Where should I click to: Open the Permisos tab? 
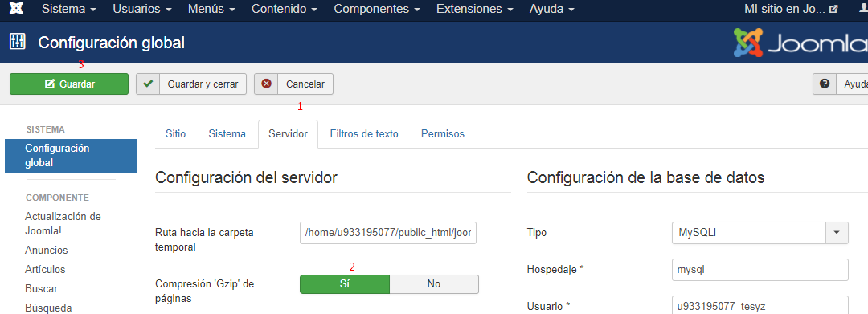click(443, 134)
